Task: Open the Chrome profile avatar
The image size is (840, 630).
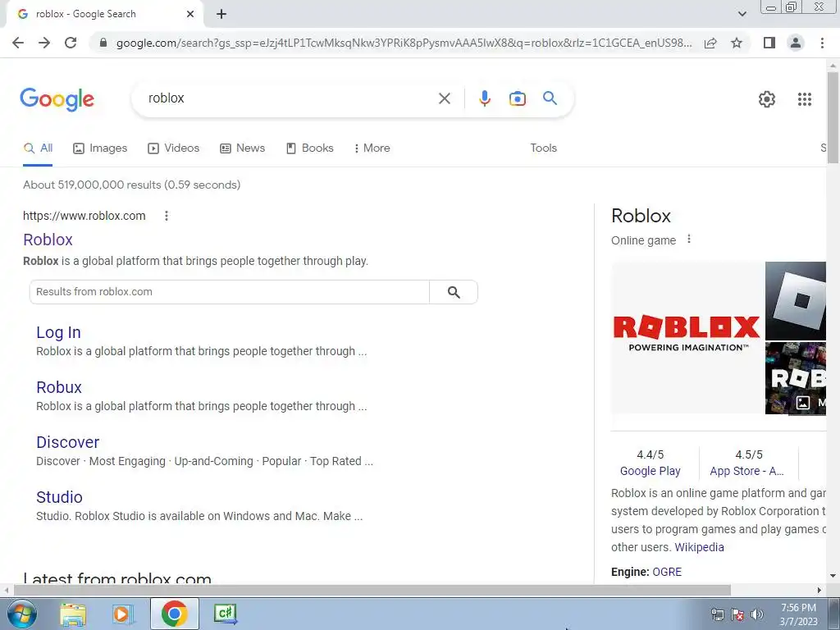Action: tap(796, 43)
